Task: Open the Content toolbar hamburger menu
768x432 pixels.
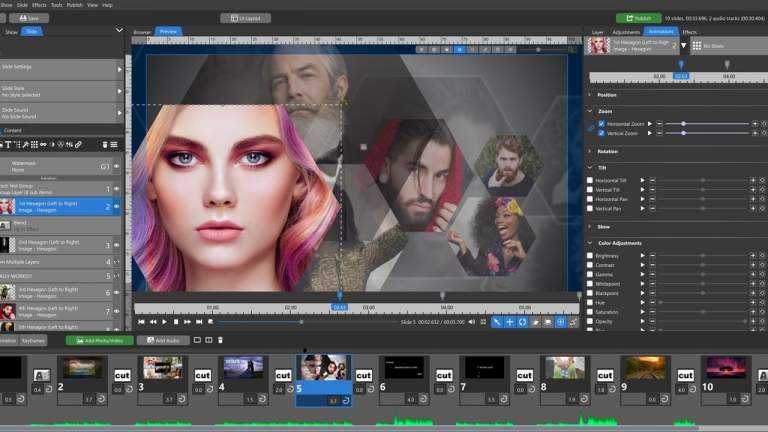Action: (x=114, y=144)
